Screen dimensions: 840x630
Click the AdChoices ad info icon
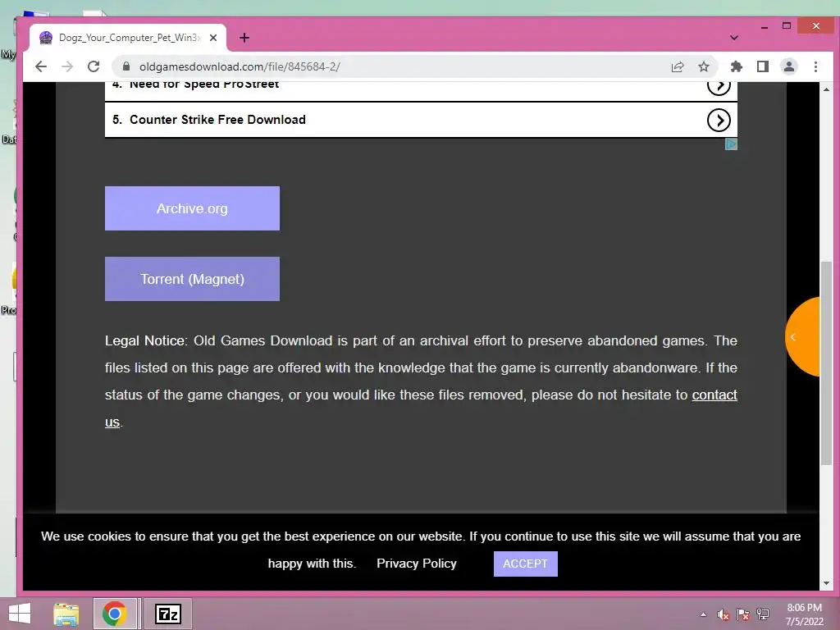coord(731,144)
